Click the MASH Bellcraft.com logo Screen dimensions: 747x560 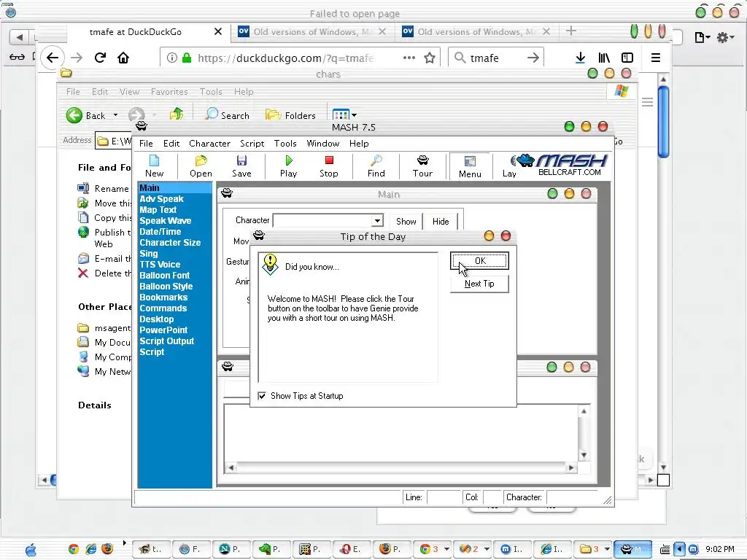[x=564, y=165]
